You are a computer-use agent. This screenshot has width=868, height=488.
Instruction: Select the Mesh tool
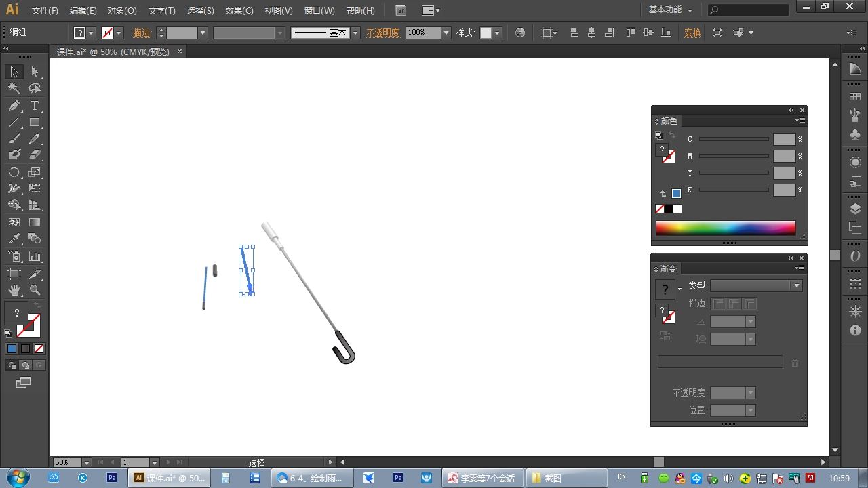pos(14,222)
